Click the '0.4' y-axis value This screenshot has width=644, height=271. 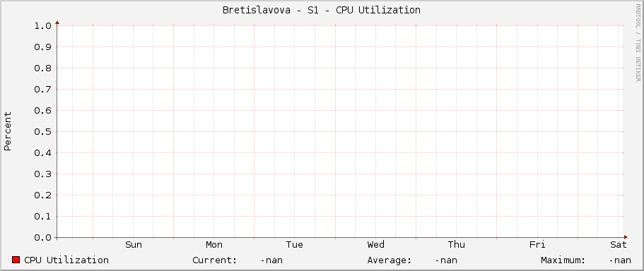[43, 153]
